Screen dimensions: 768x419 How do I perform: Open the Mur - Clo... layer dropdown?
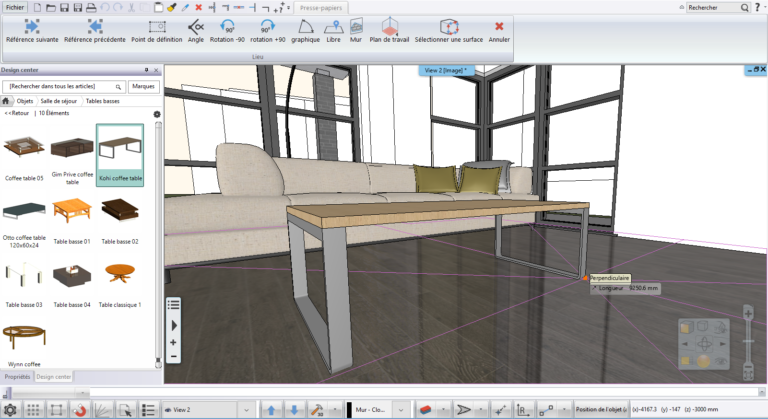point(401,410)
